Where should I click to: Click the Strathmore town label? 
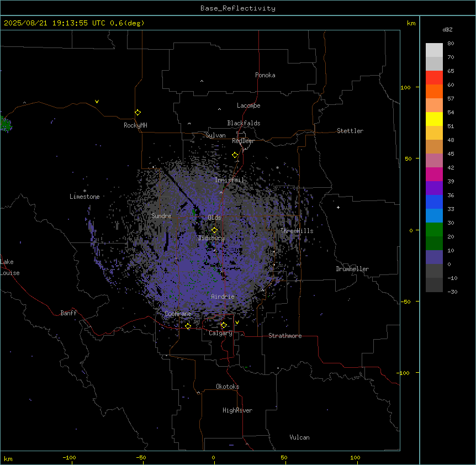pos(285,336)
